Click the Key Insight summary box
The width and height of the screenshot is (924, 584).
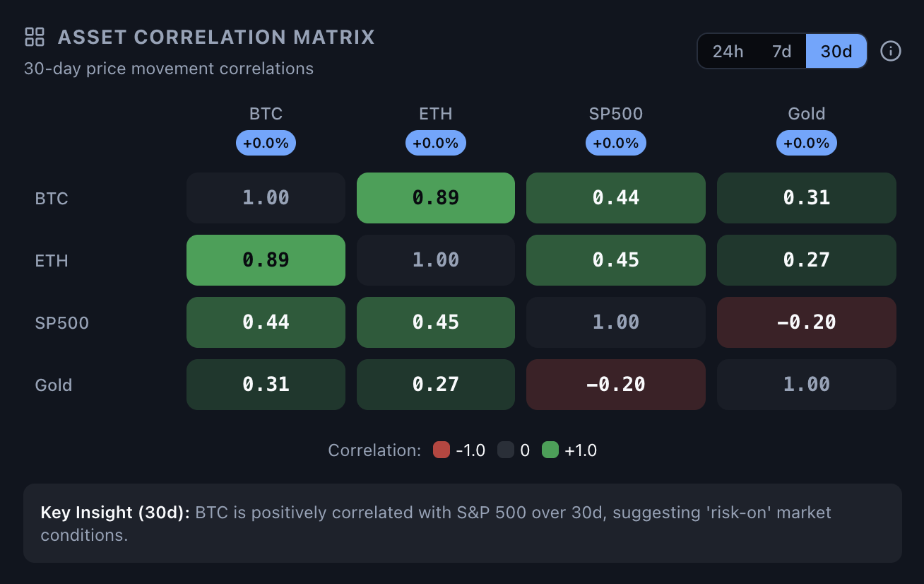point(462,523)
